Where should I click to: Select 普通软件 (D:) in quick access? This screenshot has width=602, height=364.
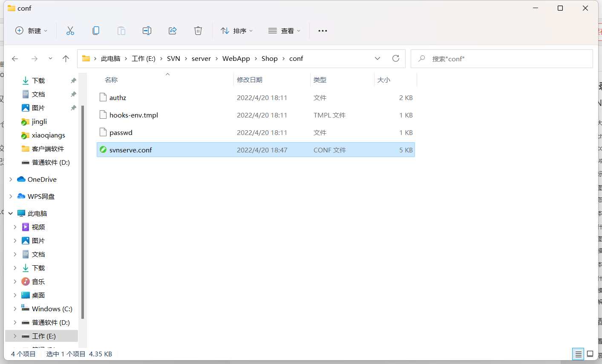pos(51,163)
